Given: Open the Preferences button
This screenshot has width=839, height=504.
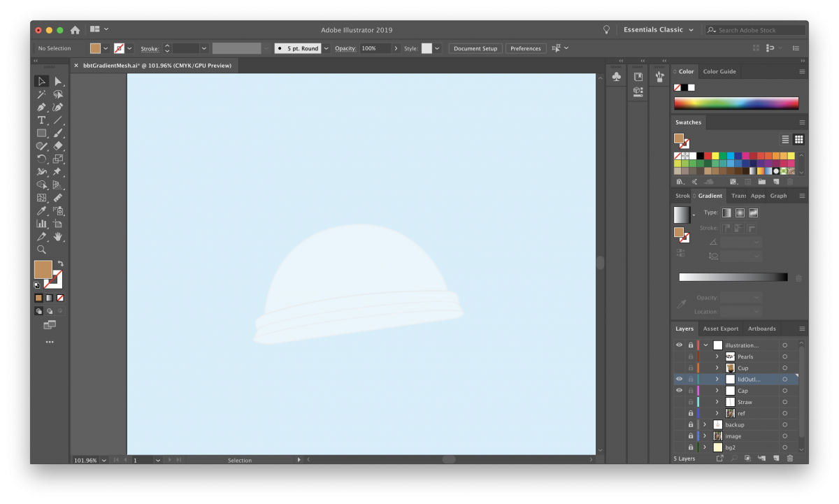Looking at the screenshot, I should coord(526,48).
